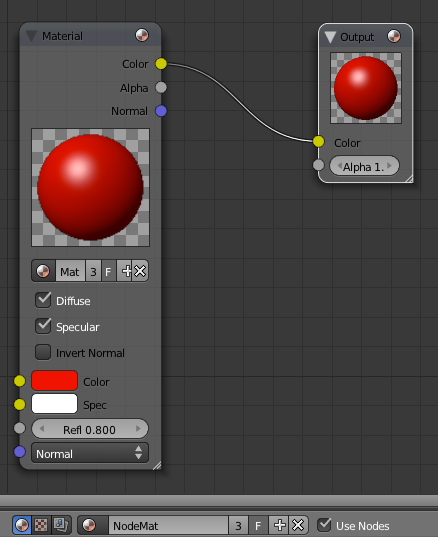Screen dimensions: 438x537
Task: Click the Color input socket beside red swatch
Action: (20, 381)
